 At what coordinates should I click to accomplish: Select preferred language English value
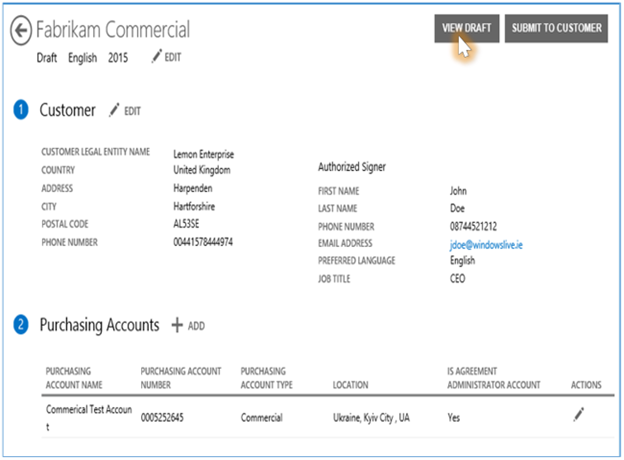462,261
